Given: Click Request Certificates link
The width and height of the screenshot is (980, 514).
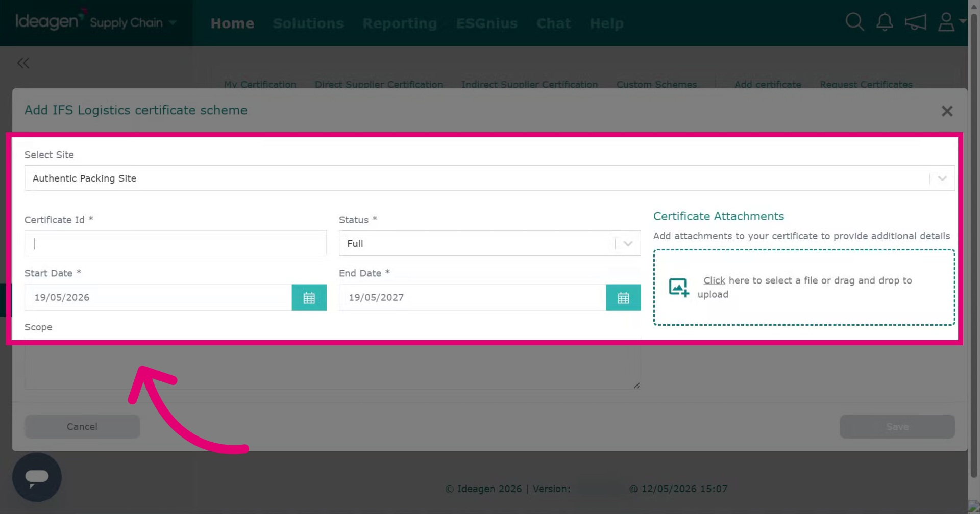Looking at the screenshot, I should click(x=866, y=84).
